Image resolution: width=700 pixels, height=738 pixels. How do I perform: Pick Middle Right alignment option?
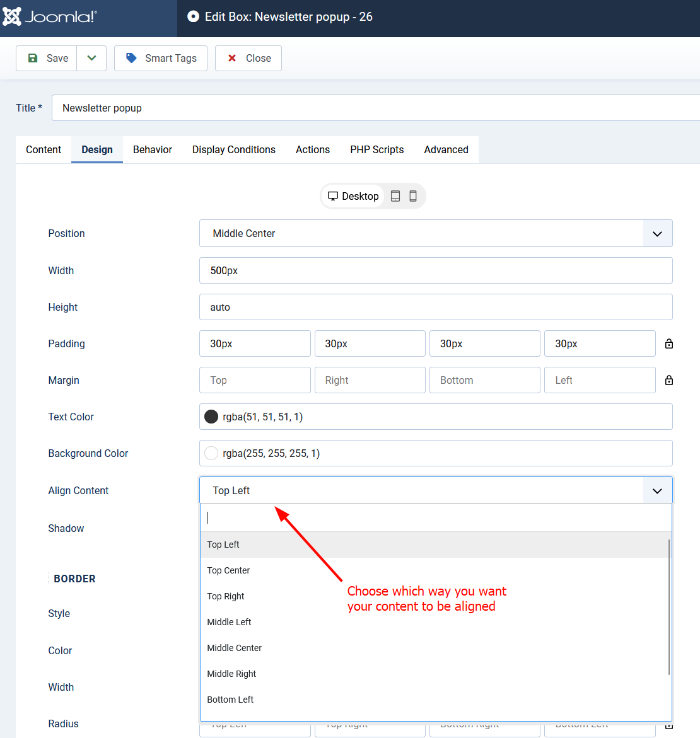[x=435, y=674]
